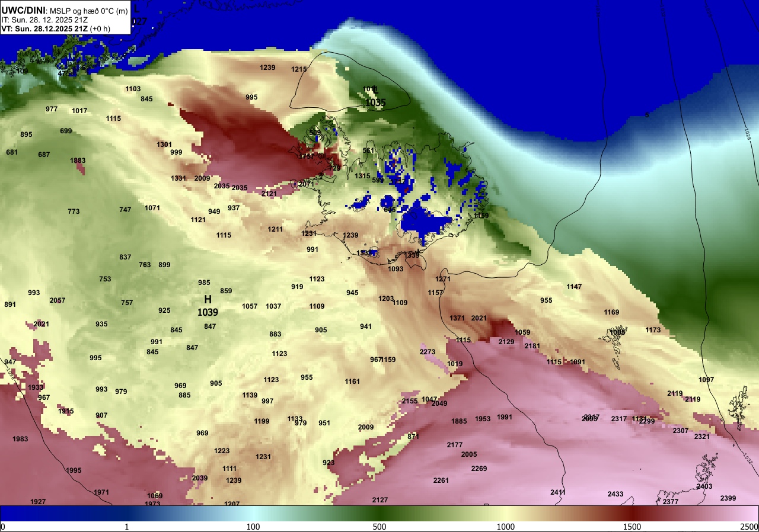Click the height value 1953
This screenshot has height=532, width=759.
coord(483,419)
